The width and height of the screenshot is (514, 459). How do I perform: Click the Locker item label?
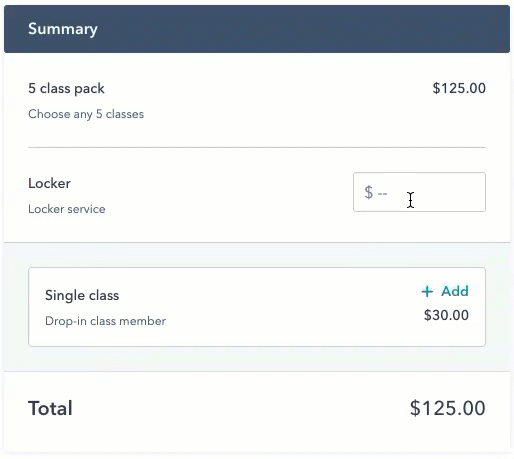tap(49, 183)
